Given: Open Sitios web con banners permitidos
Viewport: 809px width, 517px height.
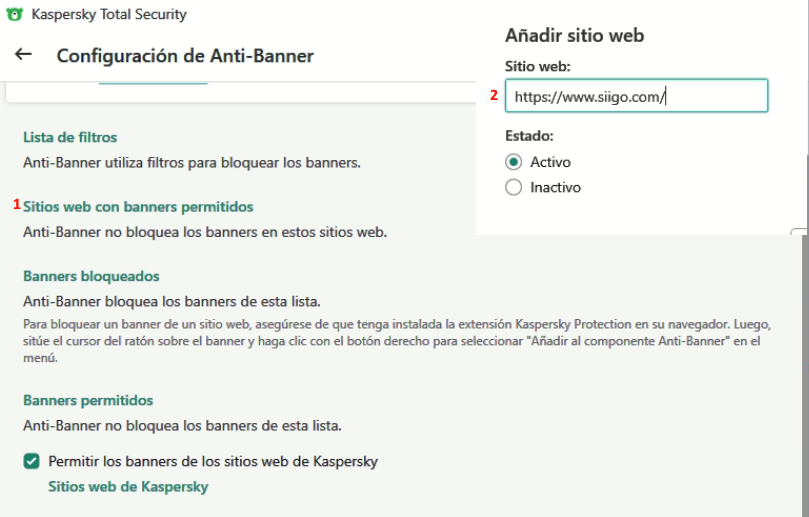Looking at the screenshot, I should [138, 207].
